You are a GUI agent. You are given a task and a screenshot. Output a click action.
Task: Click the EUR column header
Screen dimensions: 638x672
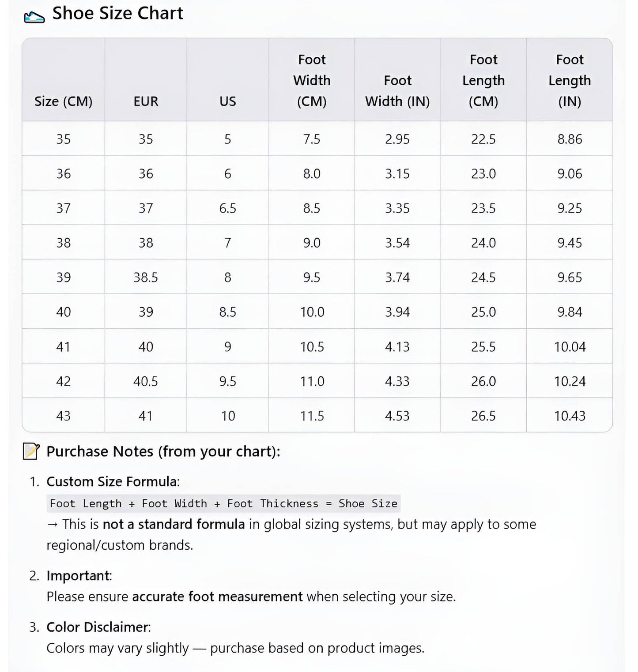coord(146,101)
